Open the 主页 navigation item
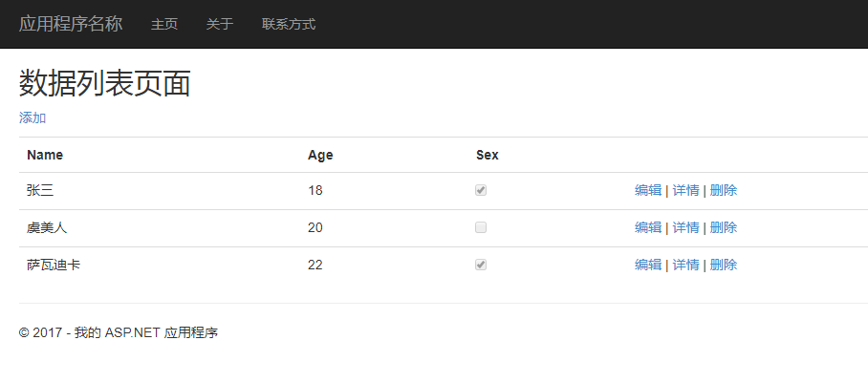The height and width of the screenshot is (383, 868). click(164, 24)
